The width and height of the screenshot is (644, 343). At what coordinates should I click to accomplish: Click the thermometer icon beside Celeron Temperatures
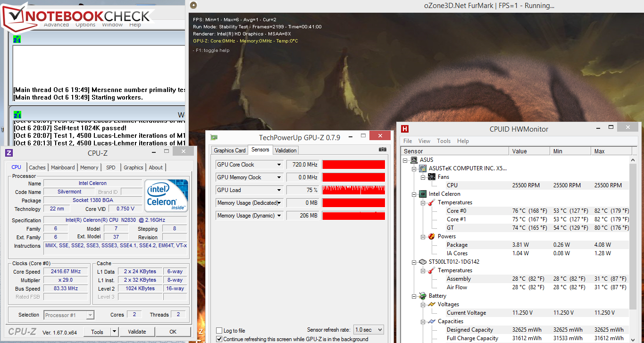coord(431,202)
